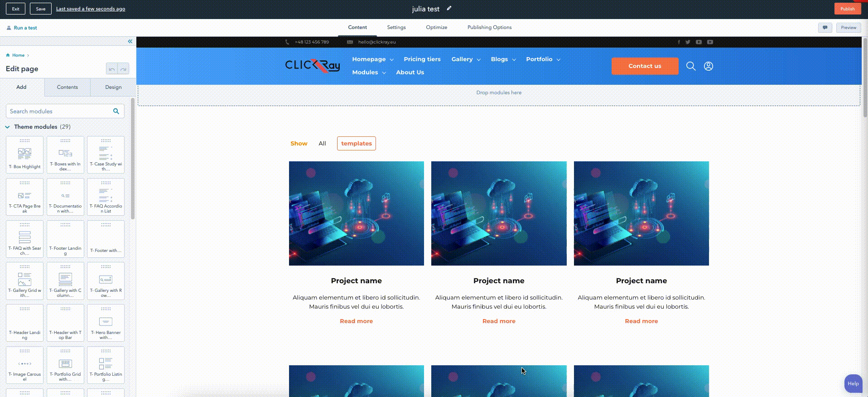Click the orange Publish button

pyautogui.click(x=848, y=9)
